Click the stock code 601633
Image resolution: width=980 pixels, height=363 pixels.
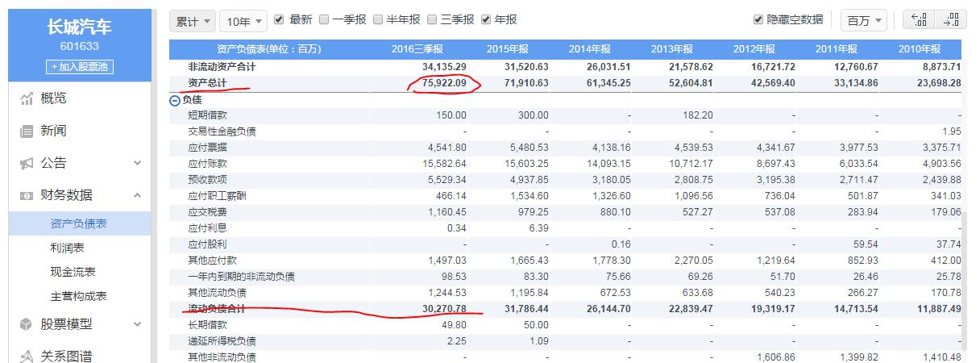[x=79, y=47]
